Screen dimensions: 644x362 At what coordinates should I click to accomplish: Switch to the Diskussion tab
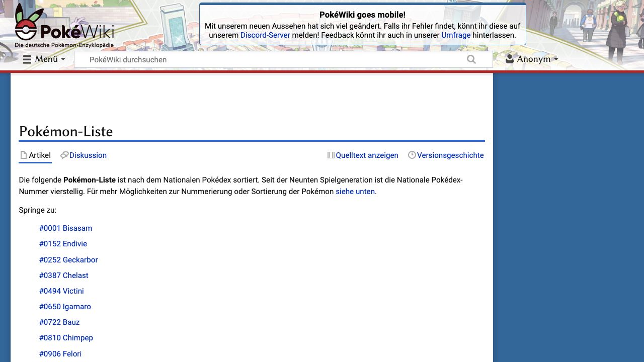coord(88,155)
